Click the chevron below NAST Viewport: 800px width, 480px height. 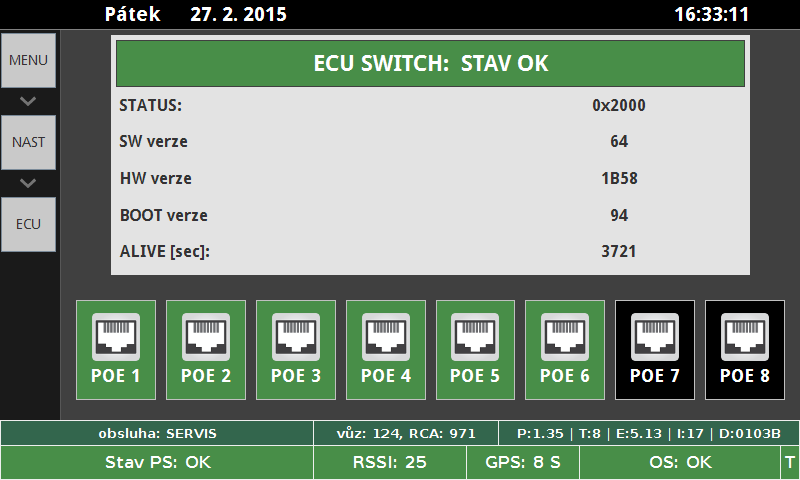coord(28,183)
